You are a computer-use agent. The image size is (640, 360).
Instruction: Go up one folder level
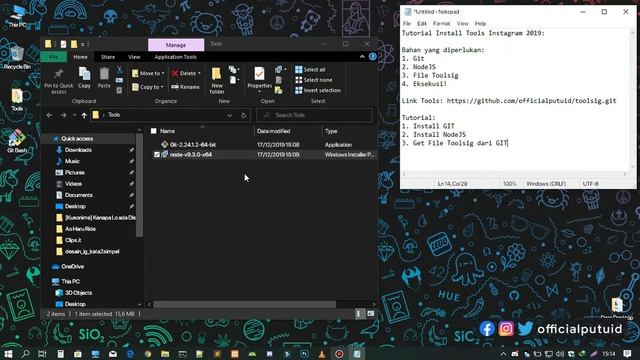(x=84, y=116)
